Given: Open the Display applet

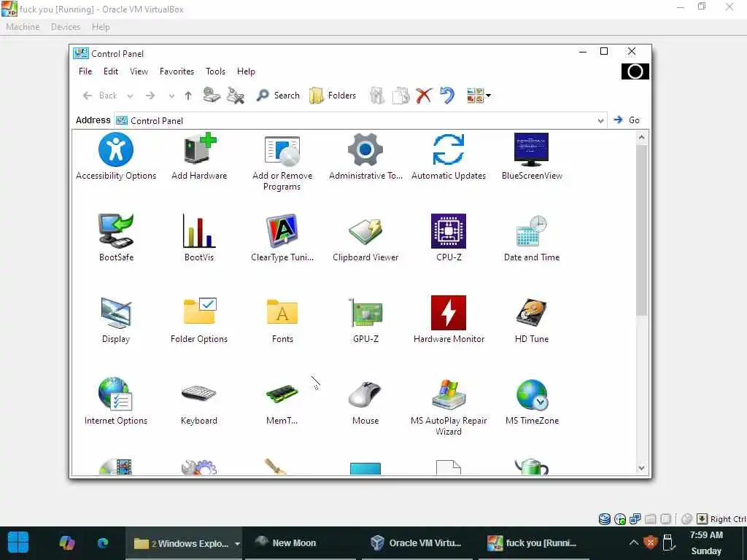Looking at the screenshot, I should [x=116, y=320].
